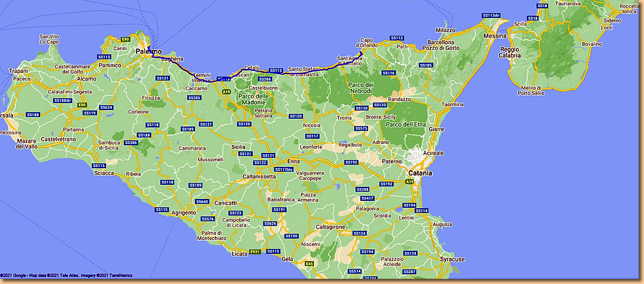Click the SS575 road shield near Troina

pyautogui.click(x=362, y=128)
